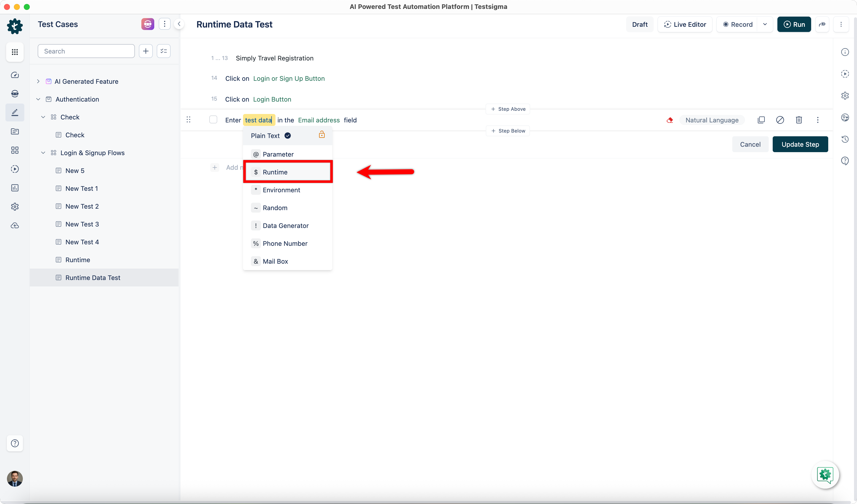Click the Search test cases field
Viewport: 857px width, 504px height.
pyautogui.click(x=86, y=51)
